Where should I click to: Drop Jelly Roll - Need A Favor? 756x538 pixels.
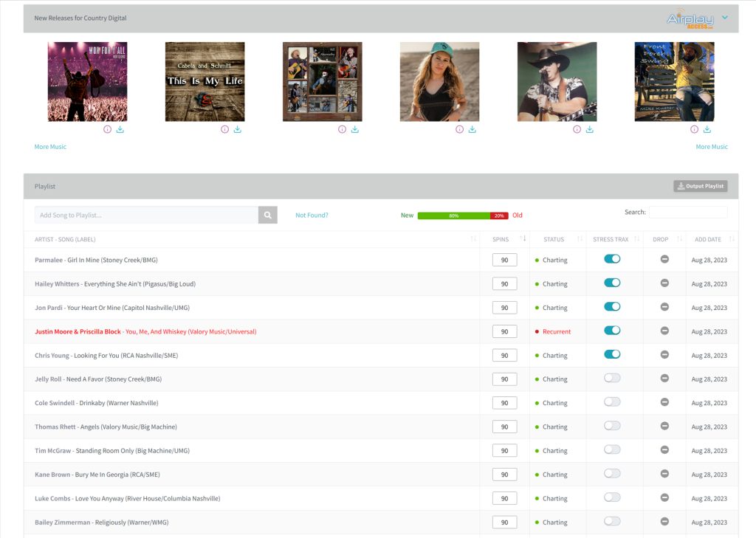click(664, 379)
